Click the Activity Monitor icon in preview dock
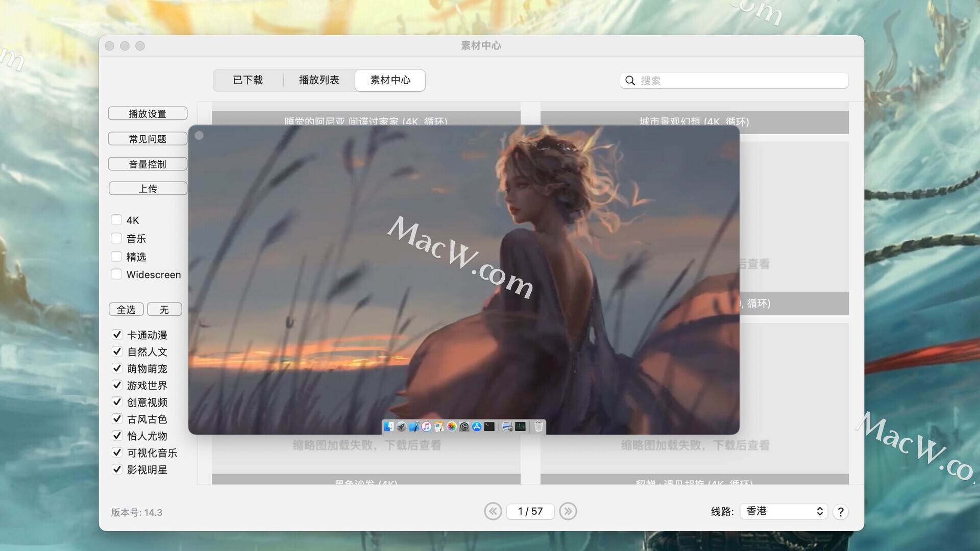The image size is (980, 551). 520,427
